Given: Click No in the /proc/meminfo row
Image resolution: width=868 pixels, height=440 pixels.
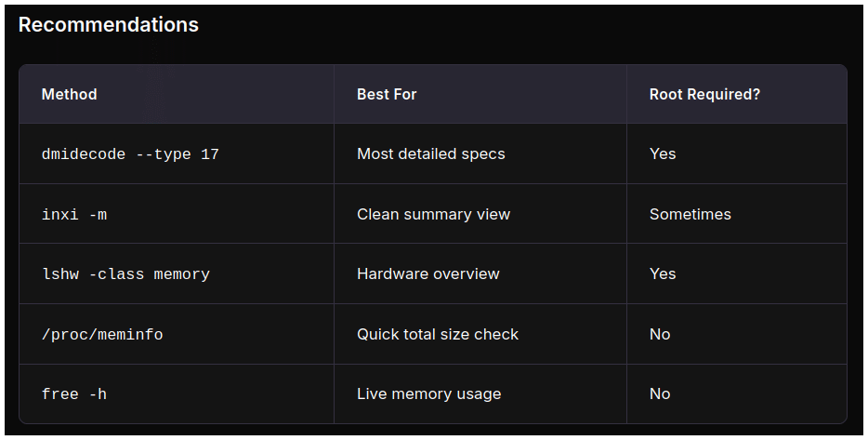Looking at the screenshot, I should [x=660, y=334].
